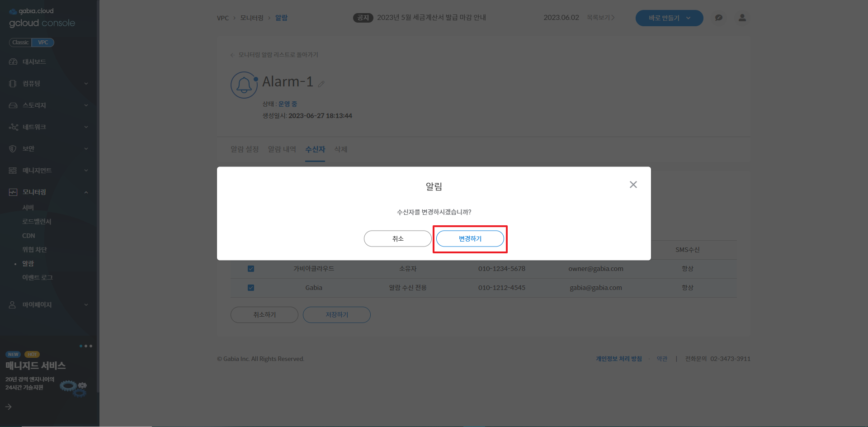Open the 알람 내역 tab
Screen dimensions: 868x427
pyautogui.click(x=282, y=149)
